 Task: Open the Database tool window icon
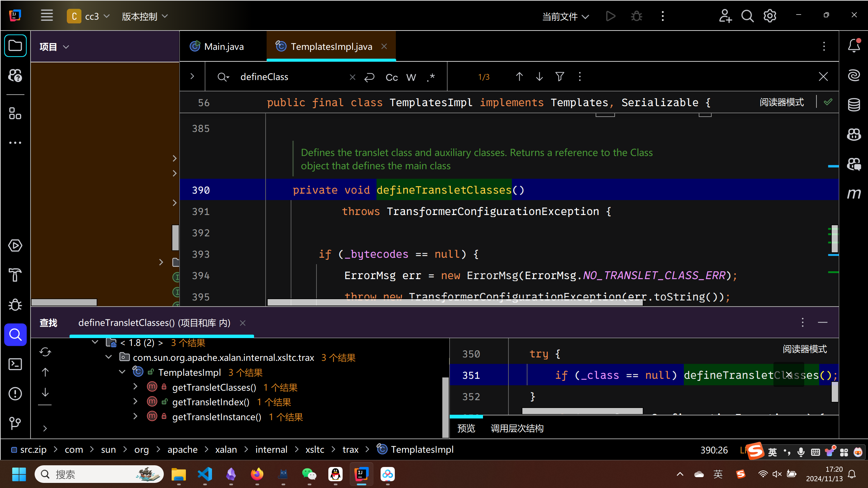854,105
